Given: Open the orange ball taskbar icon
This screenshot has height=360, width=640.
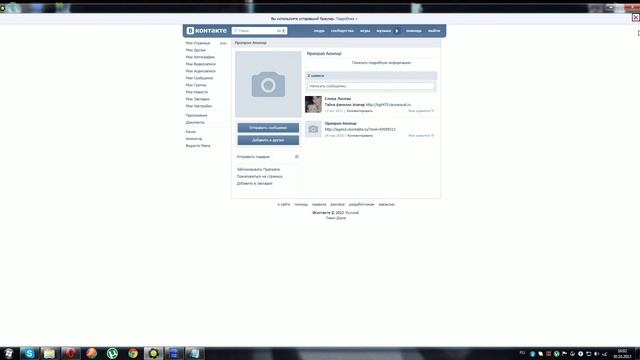Looking at the screenshot, I should [x=91, y=353].
